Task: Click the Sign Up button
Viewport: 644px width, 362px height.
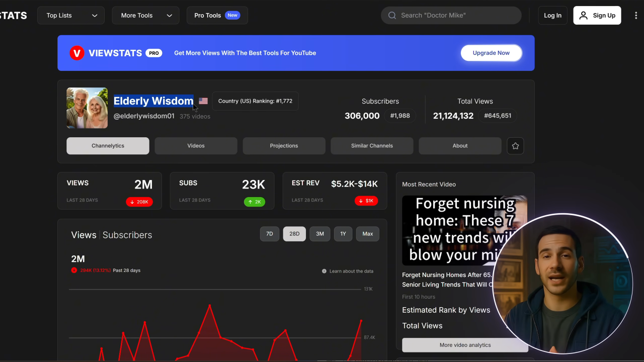Action: (597, 16)
